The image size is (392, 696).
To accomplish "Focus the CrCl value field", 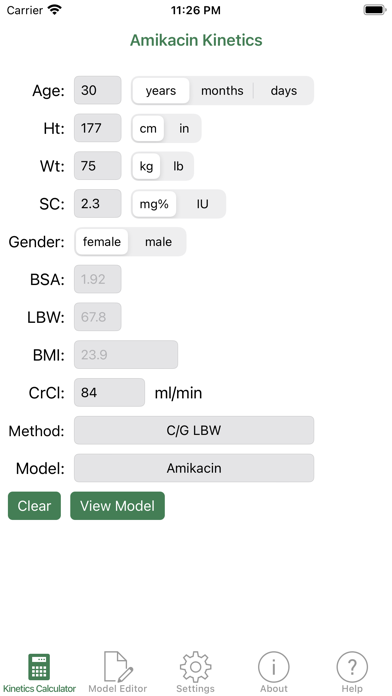I will click(109, 392).
